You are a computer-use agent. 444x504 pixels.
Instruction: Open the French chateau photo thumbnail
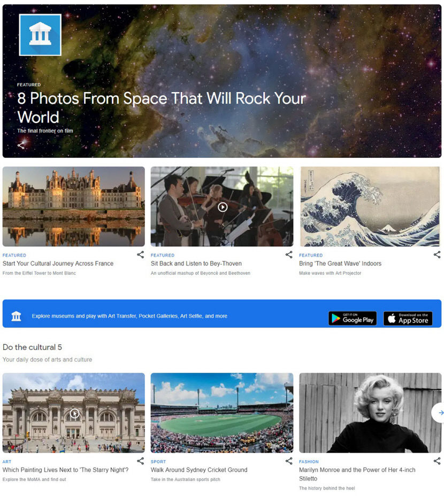pos(74,206)
